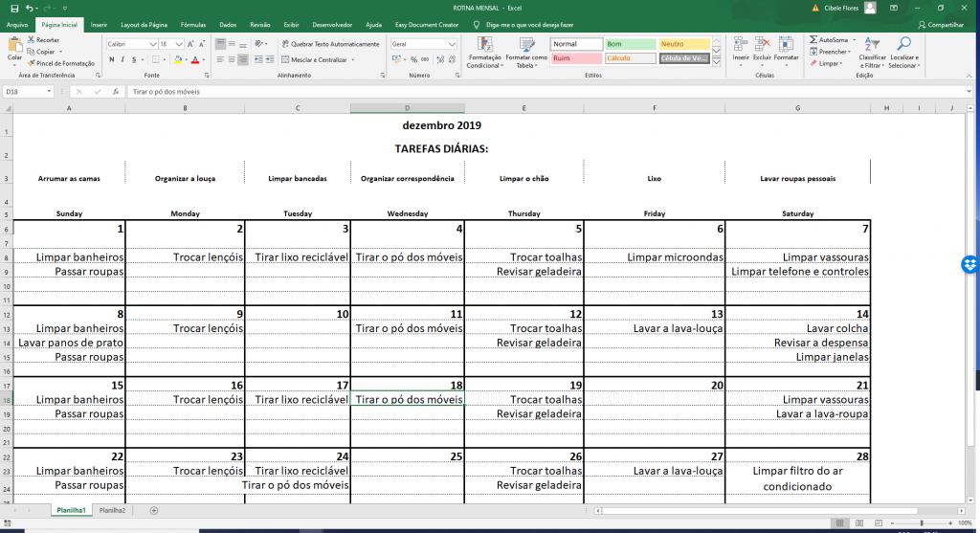Toggle Quebrar Texto Automaticamente
Screen dimensions: 980x533
[x=330, y=44]
